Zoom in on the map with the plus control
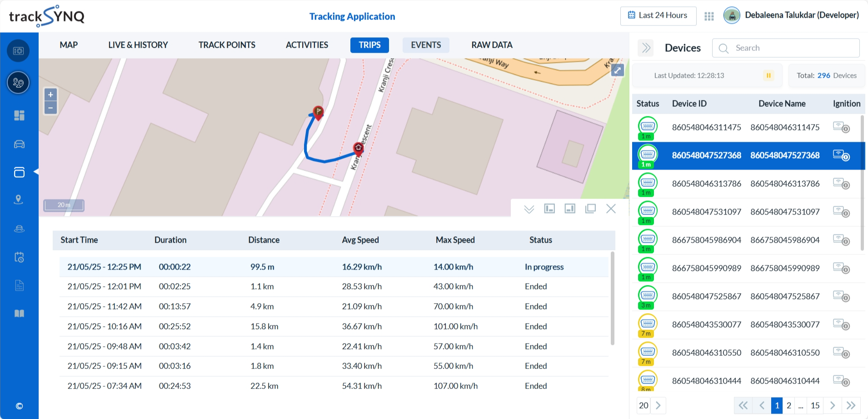This screenshot has width=868, height=419. point(50,94)
